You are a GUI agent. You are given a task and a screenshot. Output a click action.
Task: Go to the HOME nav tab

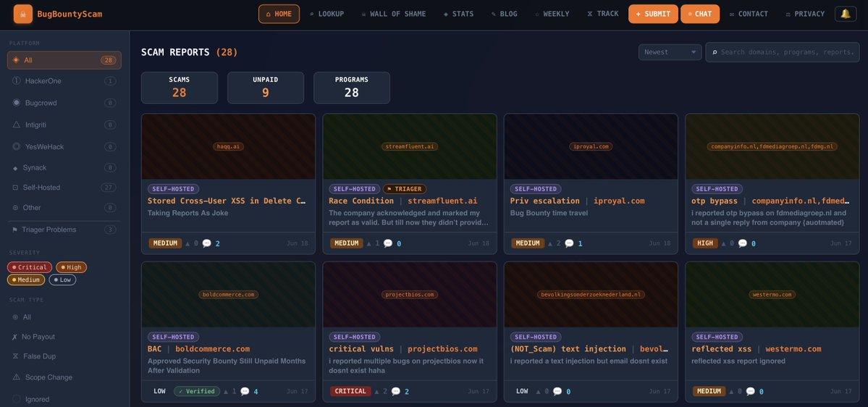[x=279, y=14]
